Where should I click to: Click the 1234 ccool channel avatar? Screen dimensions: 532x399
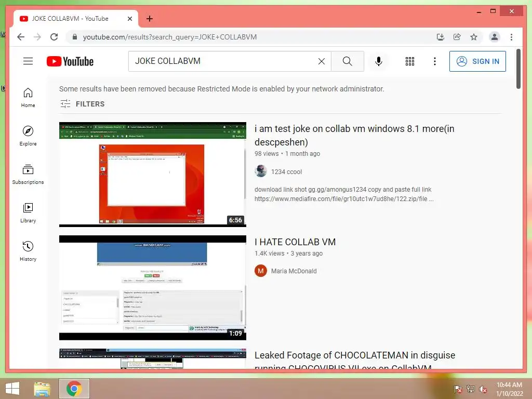coord(261,171)
